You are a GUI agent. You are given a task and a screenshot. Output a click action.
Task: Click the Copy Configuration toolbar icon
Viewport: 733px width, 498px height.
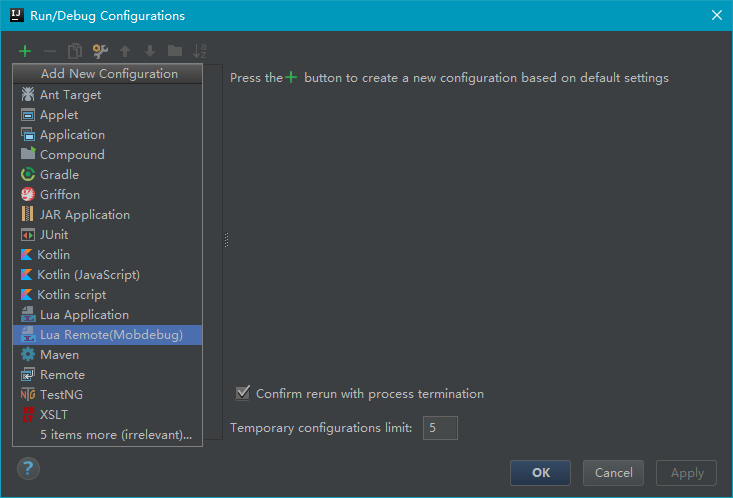75,51
